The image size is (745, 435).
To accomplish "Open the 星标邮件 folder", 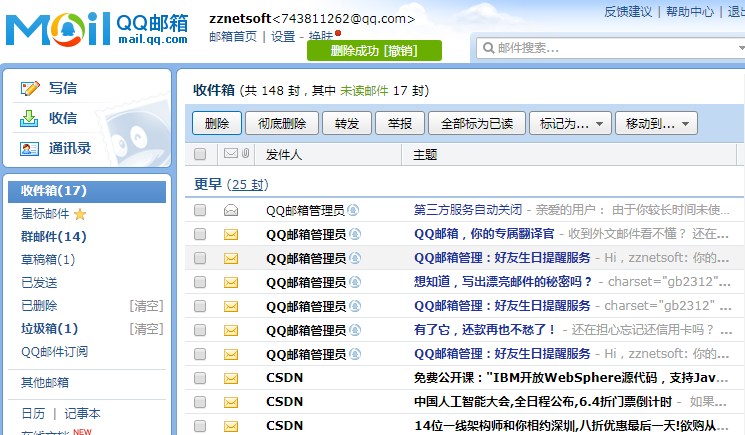I will pos(45,214).
